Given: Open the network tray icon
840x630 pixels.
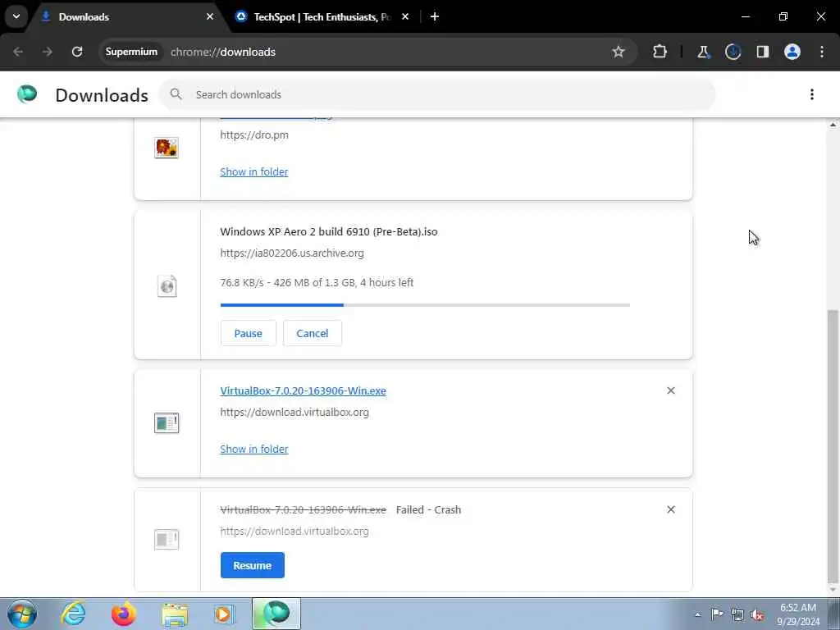Looking at the screenshot, I should click(x=737, y=614).
